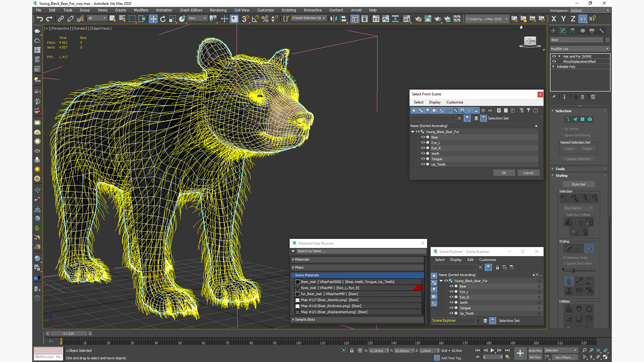Toggle the 3D Snaps button
Screen dimensions: 644x362
(246, 19)
